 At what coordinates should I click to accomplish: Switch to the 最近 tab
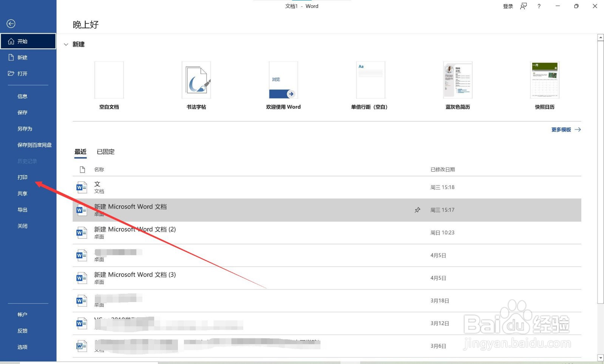80,152
